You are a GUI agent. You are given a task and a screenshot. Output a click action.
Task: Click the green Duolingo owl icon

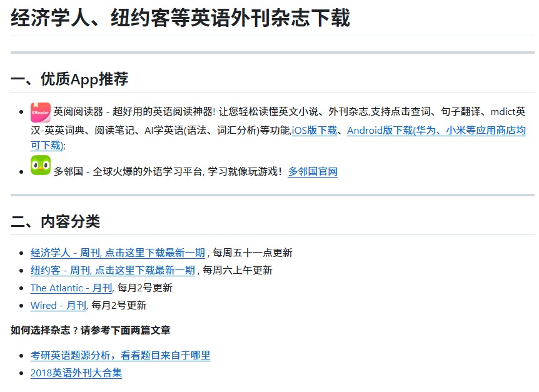41,165
